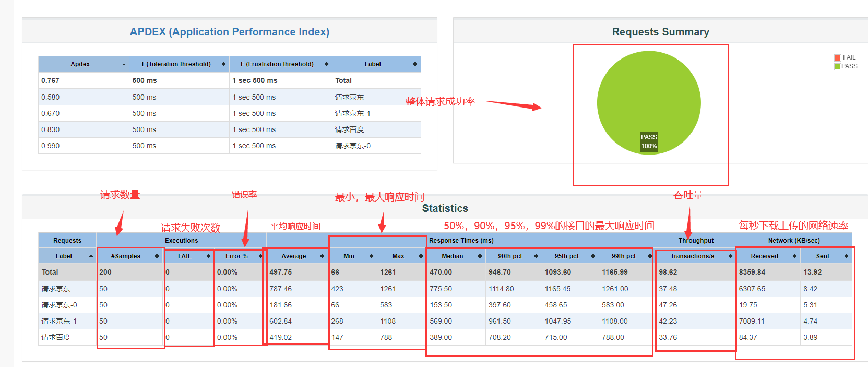The width and height of the screenshot is (868, 367).
Task: Select average value 787.46
Action: click(281, 289)
